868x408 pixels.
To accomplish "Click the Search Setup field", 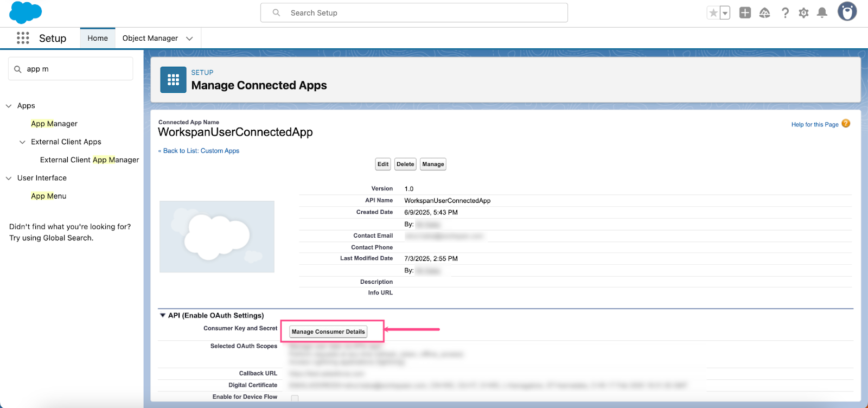I will (x=414, y=12).
